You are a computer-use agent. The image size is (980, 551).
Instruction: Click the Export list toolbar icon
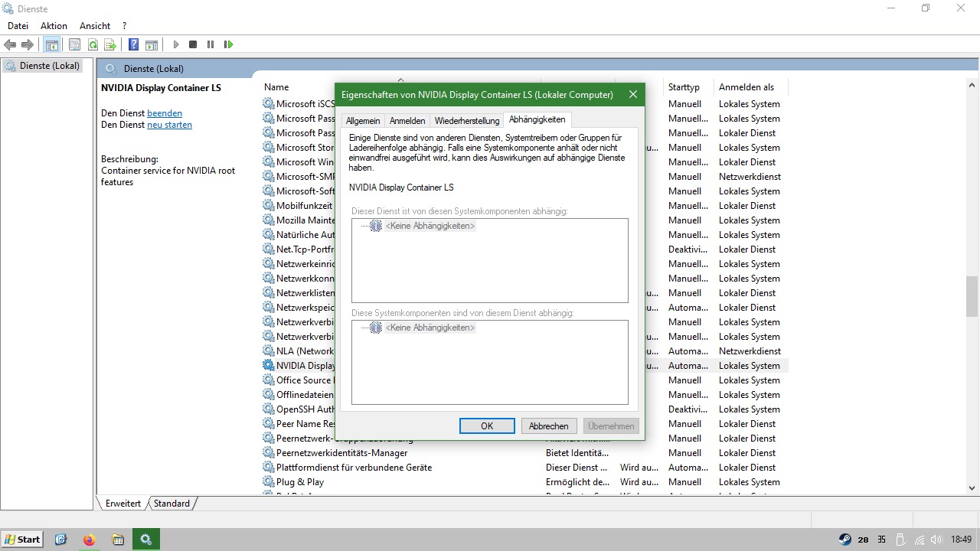click(x=110, y=45)
